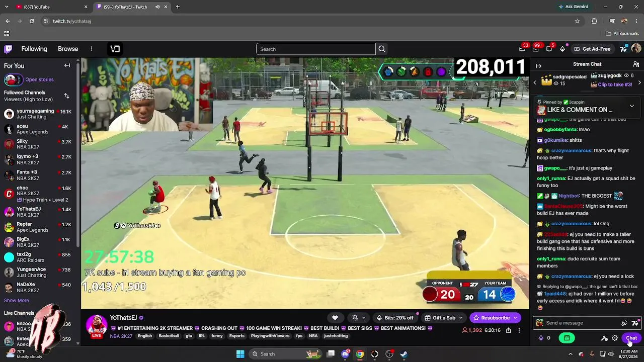Open the Browse page
Image resolution: width=644 pixels, height=362 pixels.
(x=68, y=49)
